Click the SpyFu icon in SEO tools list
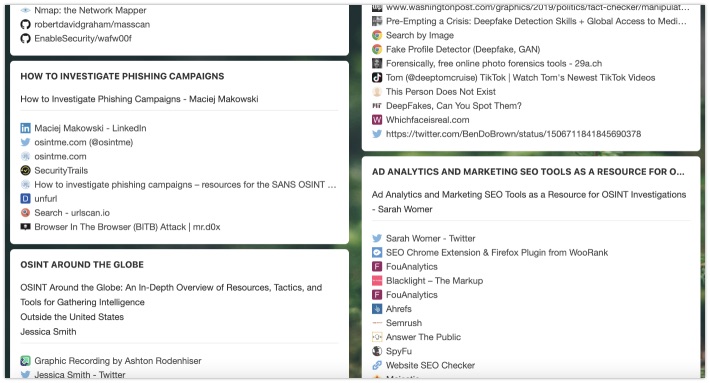 (377, 351)
